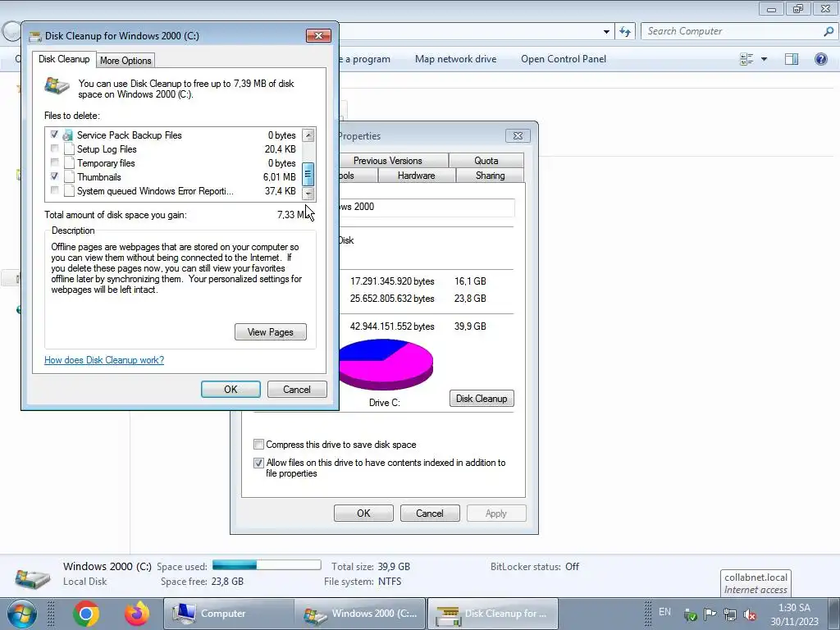Click the Disk Cleanup title bar icon

point(35,36)
